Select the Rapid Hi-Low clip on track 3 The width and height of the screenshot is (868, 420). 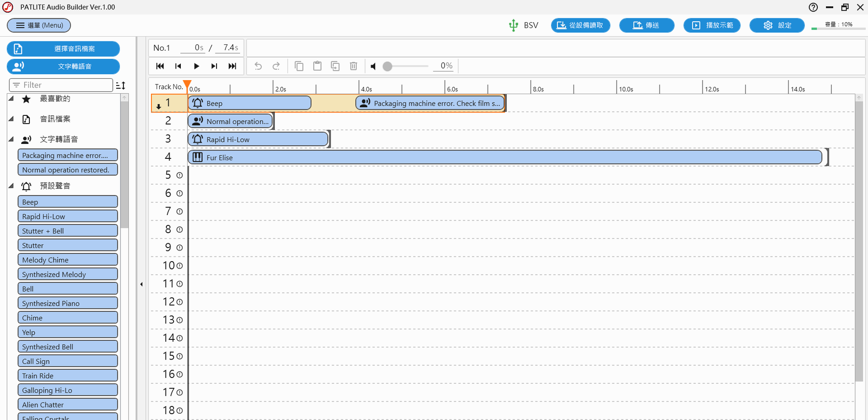[x=258, y=140]
